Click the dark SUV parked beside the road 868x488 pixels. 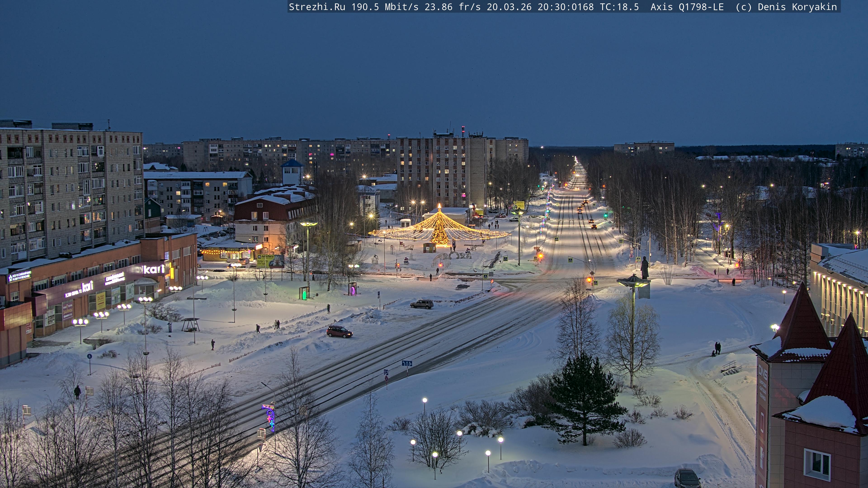(x=422, y=304)
